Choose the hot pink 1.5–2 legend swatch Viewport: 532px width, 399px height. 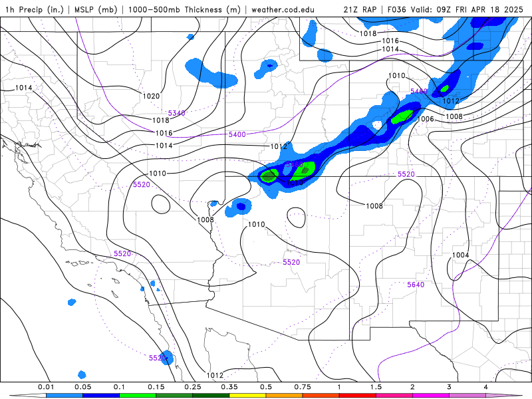click(x=394, y=396)
